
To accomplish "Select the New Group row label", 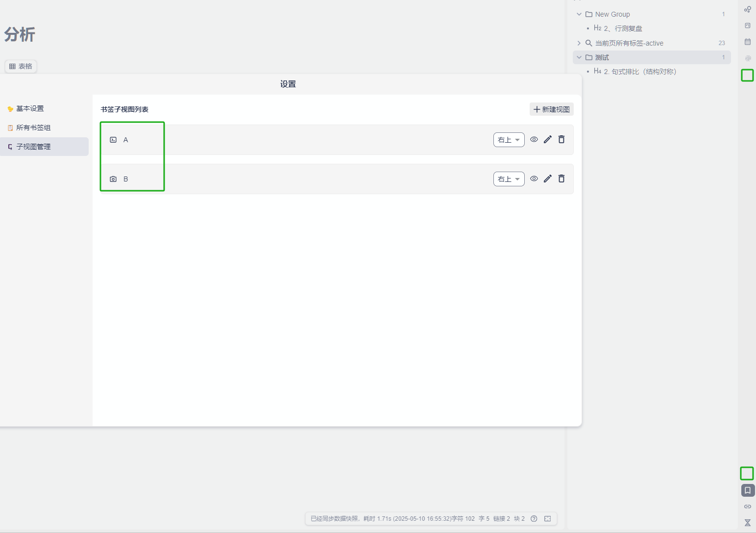I will (612, 14).
